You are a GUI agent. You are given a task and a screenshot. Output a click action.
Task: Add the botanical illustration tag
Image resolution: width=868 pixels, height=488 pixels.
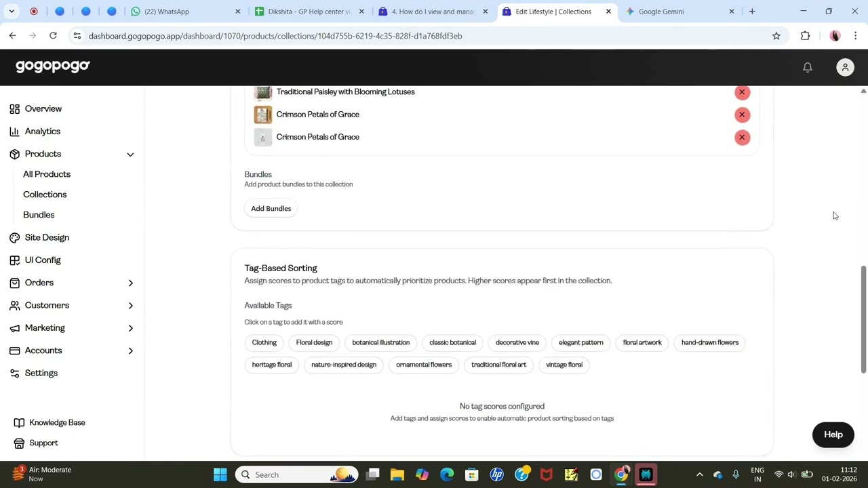click(x=381, y=342)
